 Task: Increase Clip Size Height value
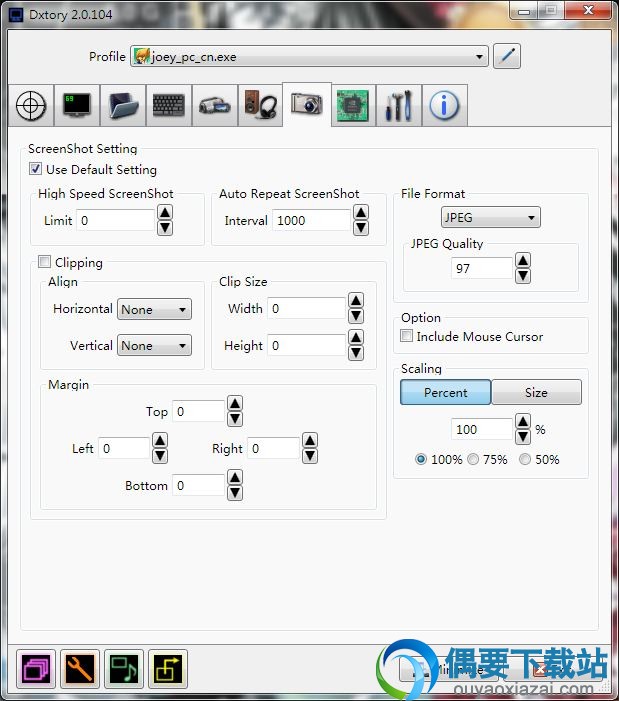point(356,337)
